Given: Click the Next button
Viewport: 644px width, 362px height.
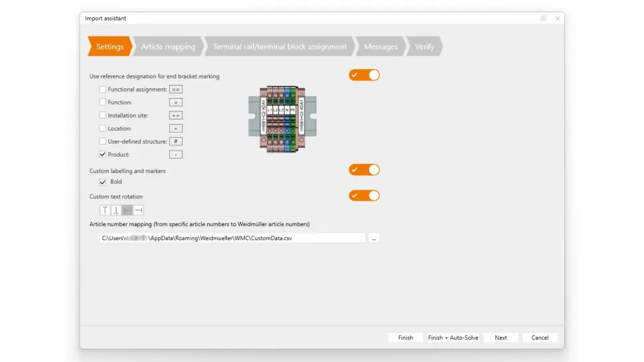Looking at the screenshot, I should [501, 337].
